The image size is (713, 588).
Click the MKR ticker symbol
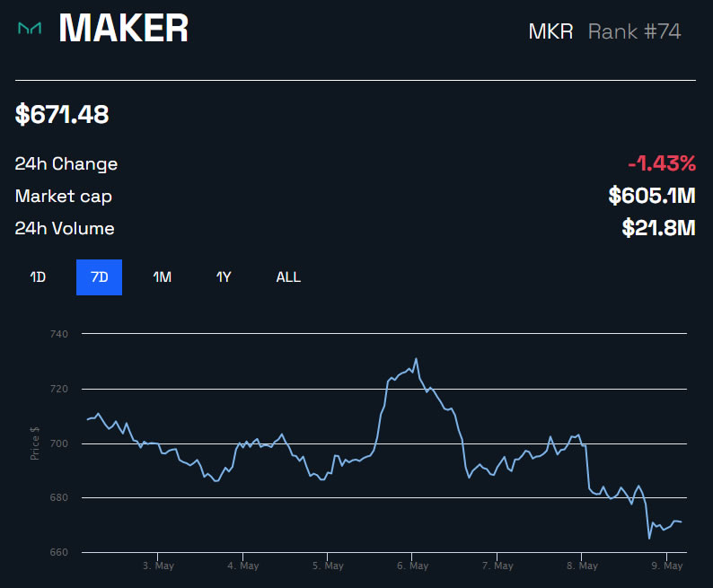tap(550, 31)
